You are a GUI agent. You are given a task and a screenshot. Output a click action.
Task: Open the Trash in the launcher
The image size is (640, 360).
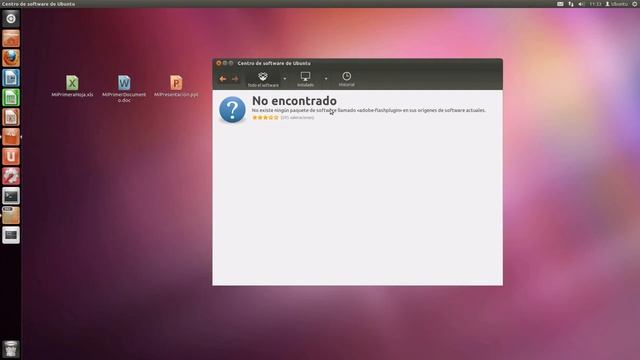coord(11,349)
